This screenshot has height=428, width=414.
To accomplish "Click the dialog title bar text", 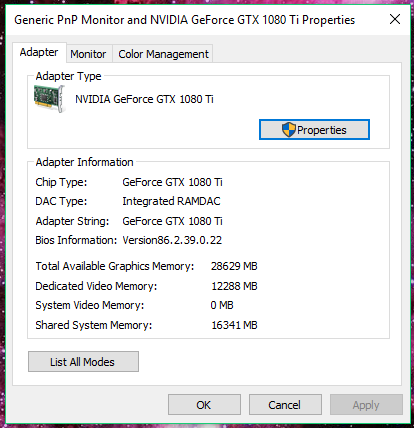I will [x=185, y=20].
